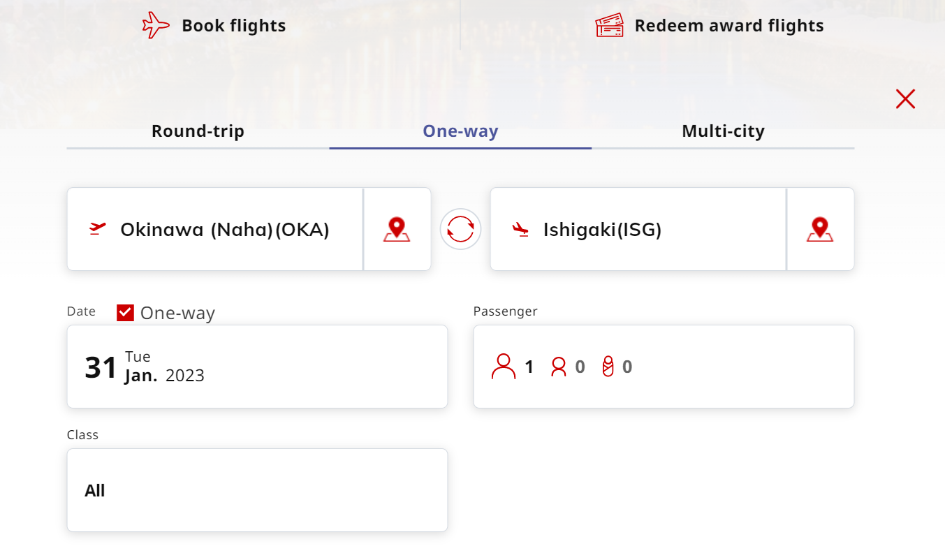The width and height of the screenshot is (945, 560).
Task: Click the Redeem award flights link
Action: (x=728, y=26)
